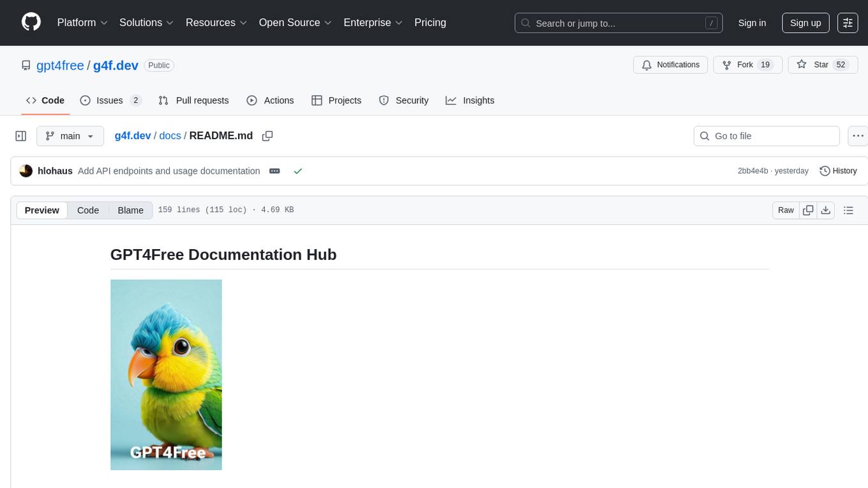Focus the Search or jump to field
This screenshot has width=868, height=488.
pos(618,23)
